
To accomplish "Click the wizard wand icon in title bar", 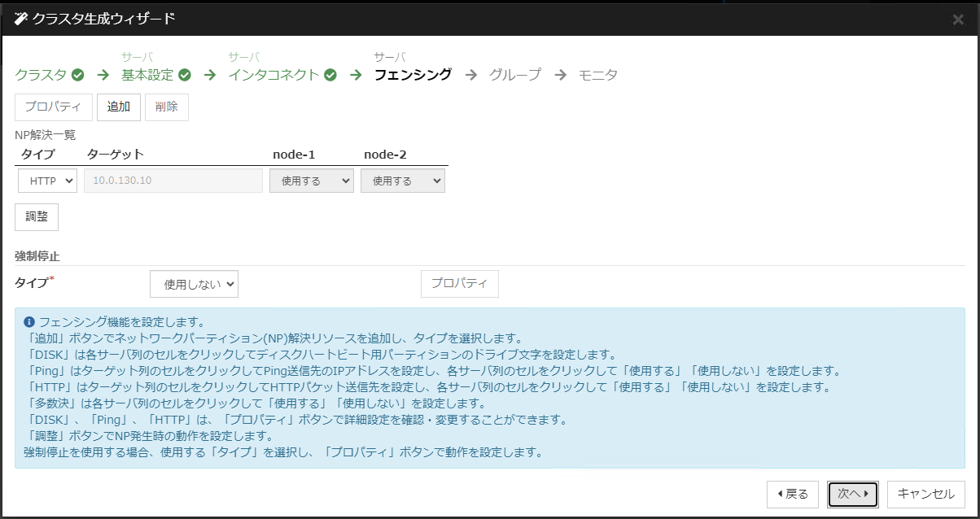I will pyautogui.click(x=21, y=18).
